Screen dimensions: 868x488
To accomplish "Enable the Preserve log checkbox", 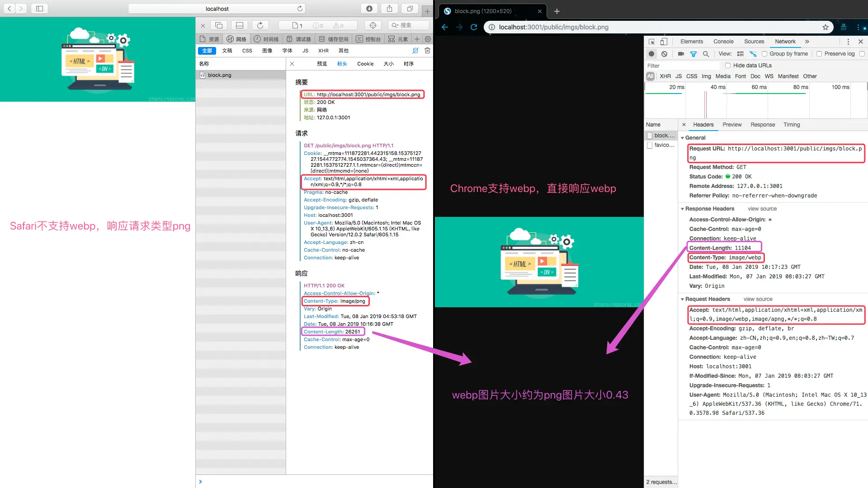I will pyautogui.click(x=819, y=53).
